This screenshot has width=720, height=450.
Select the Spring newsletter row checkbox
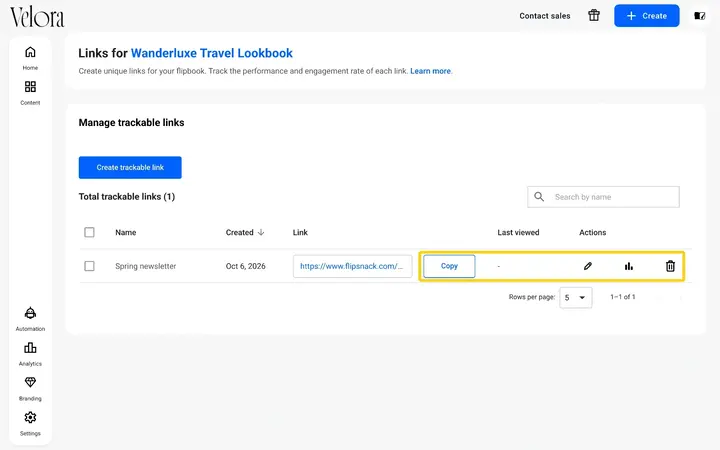(90, 266)
